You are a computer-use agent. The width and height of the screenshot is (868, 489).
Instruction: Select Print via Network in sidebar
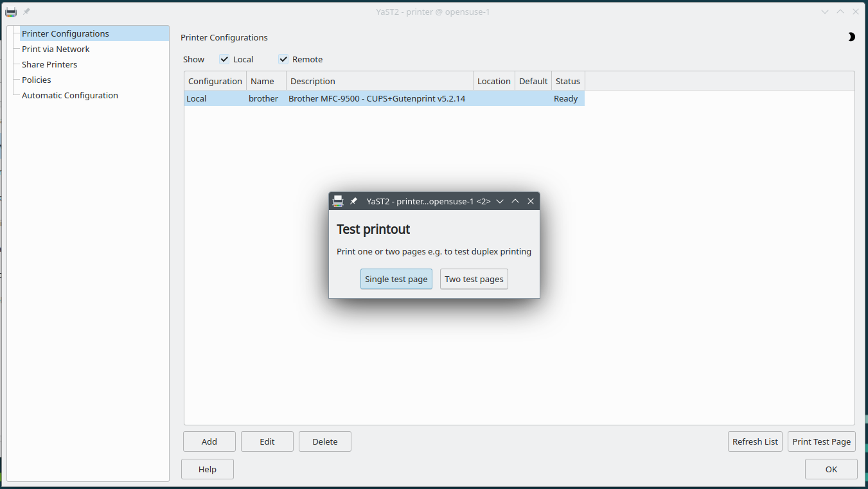pyautogui.click(x=55, y=49)
